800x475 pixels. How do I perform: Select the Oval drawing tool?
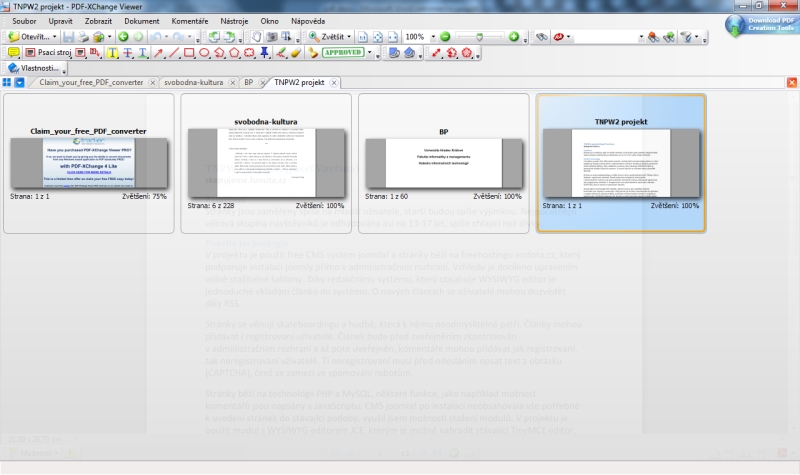[204, 53]
